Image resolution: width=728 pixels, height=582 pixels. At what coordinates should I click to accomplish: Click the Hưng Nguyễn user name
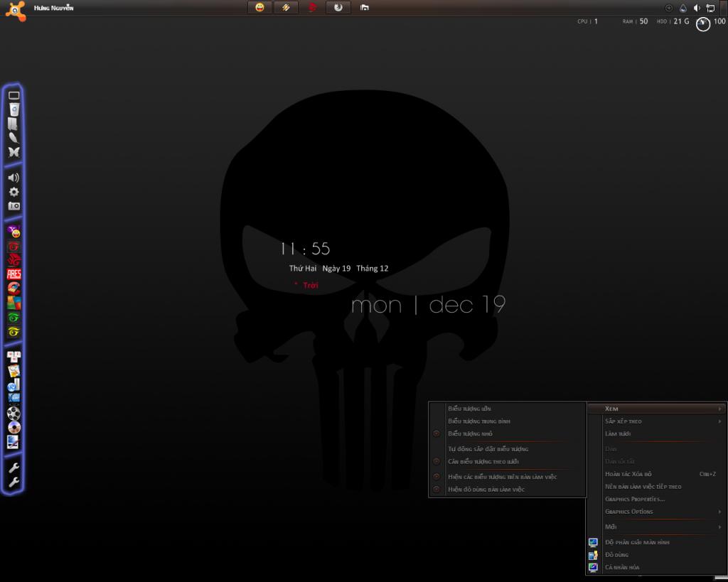pos(53,8)
